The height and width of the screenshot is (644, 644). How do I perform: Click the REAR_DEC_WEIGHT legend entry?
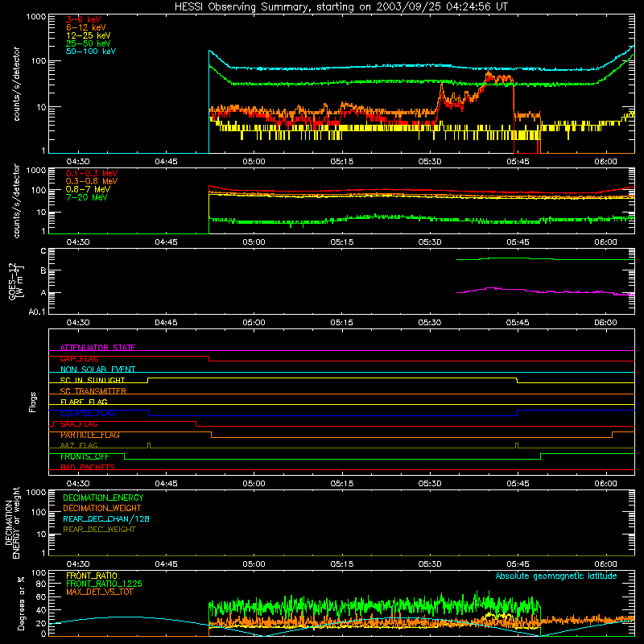pyautogui.click(x=99, y=530)
